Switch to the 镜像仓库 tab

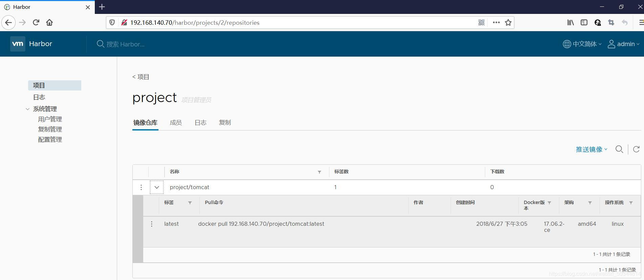145,123
